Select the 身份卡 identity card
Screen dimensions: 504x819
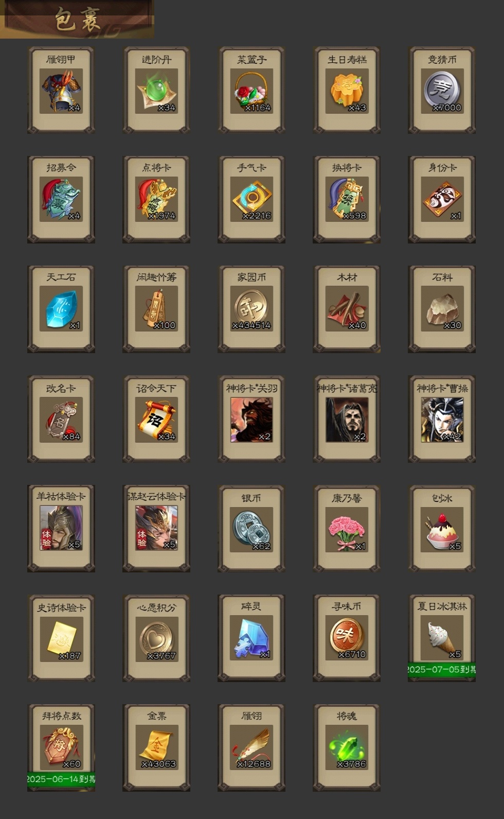(442, 200)
